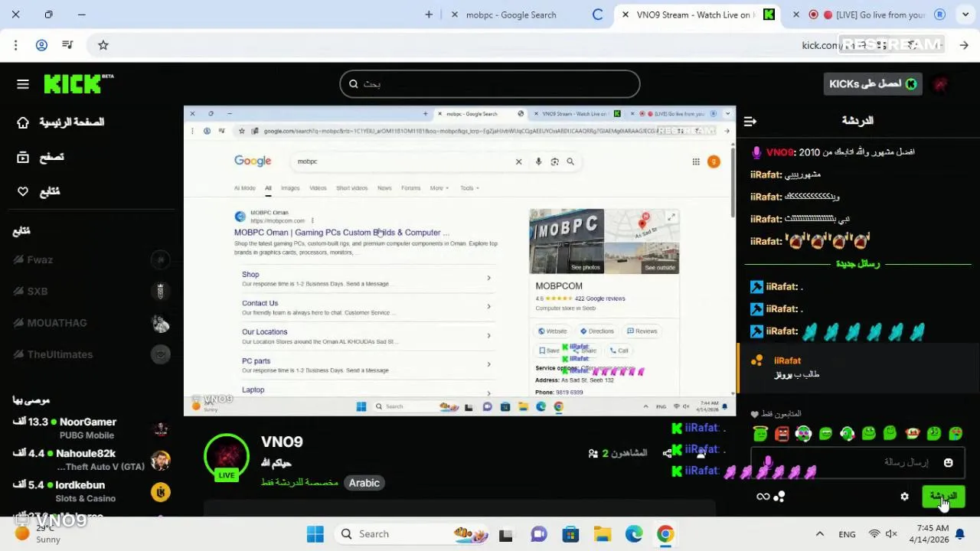Open File Explorer from the taskbar
Image resolution: width=980 pixels, height=551 pixels.
tap(603, 534)
